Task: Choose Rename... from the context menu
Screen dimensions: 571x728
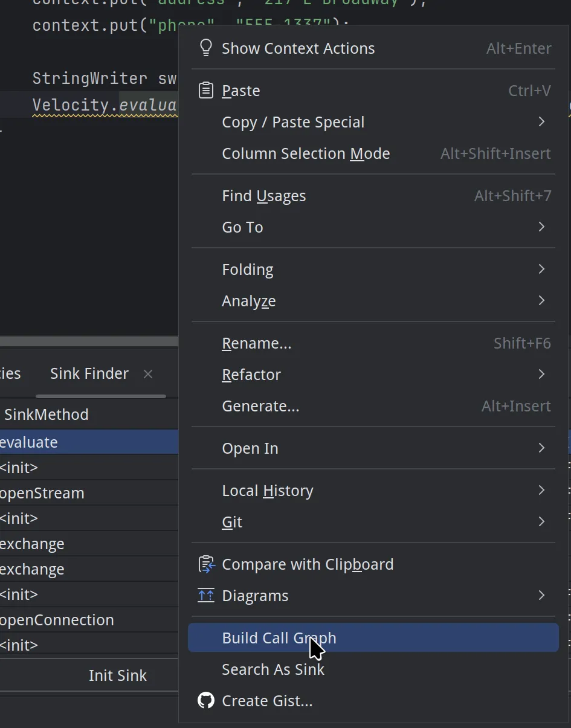Action: click(x=257, y=343)
